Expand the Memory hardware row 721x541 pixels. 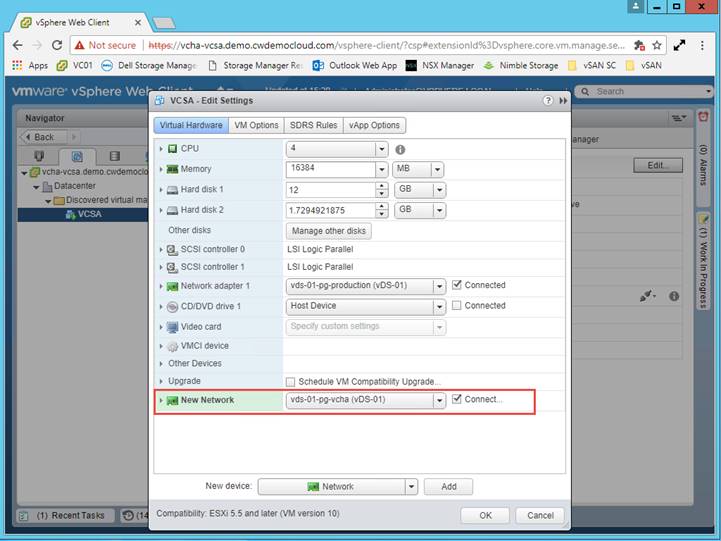pos(161,169)
